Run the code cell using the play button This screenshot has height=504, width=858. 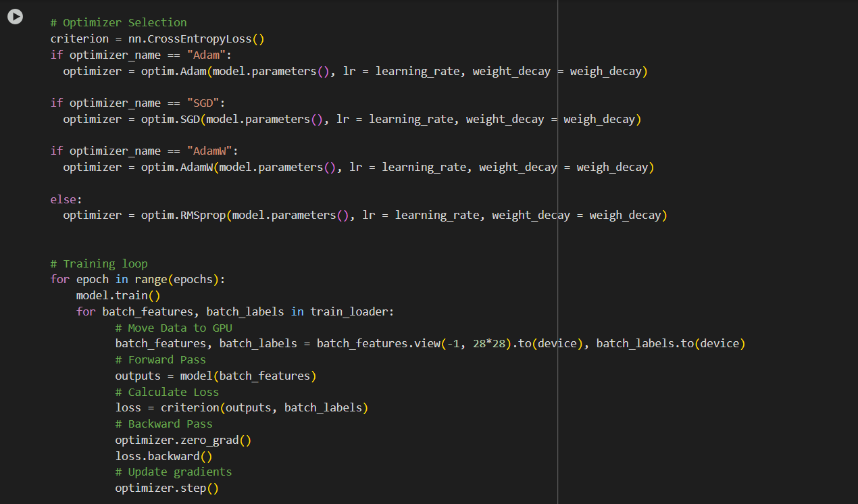tap(15, 17)
